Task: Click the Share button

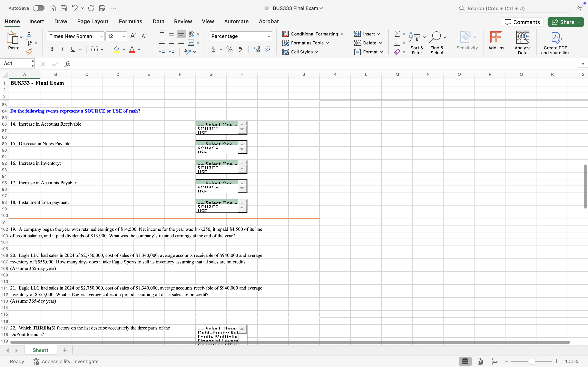Action: click(x=565, y=22)
